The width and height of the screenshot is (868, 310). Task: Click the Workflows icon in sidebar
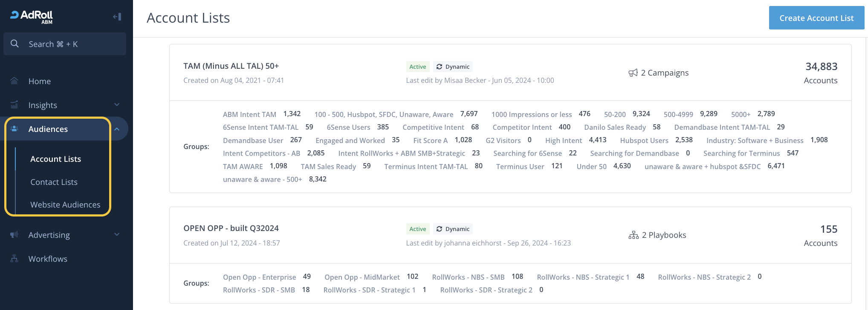click(x=14, y=259)
